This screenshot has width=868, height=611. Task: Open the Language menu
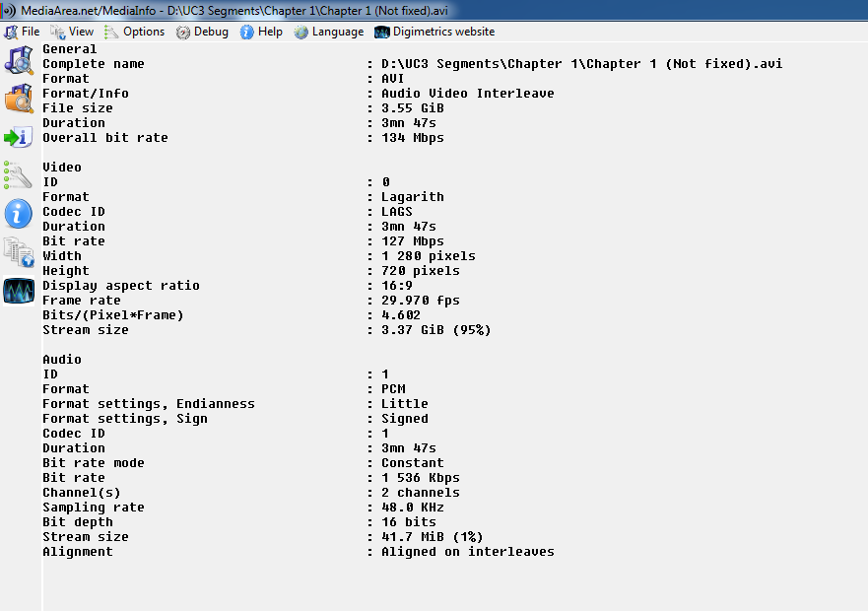(x=329, y=32)
